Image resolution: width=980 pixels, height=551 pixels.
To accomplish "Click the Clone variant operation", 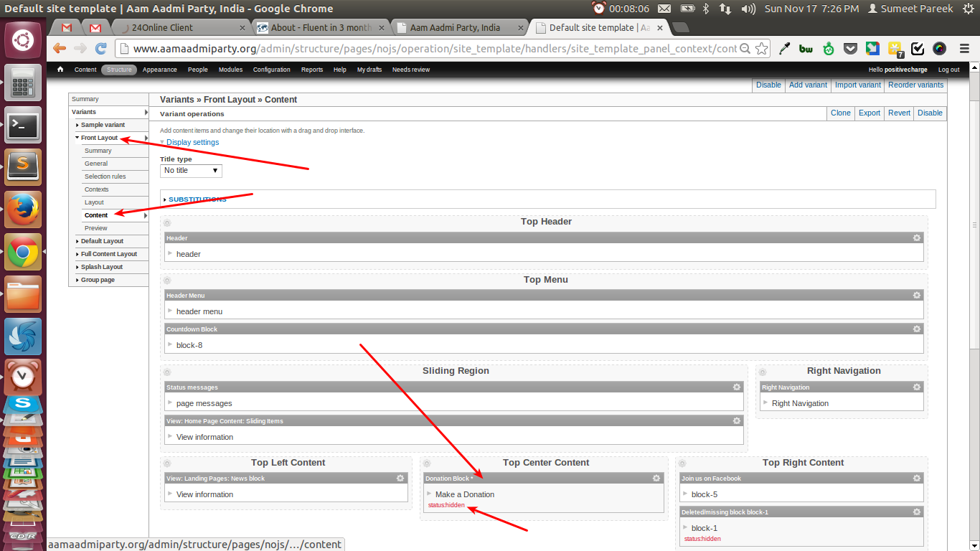I will [841, 113].
